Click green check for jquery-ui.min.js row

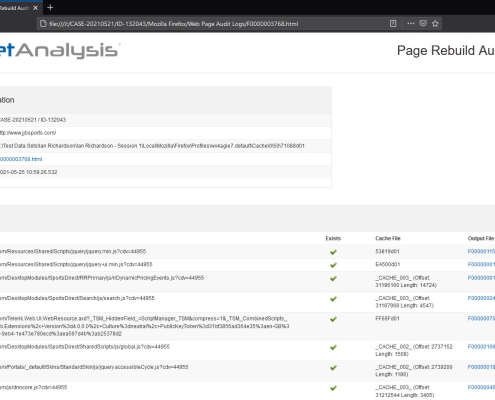(x=333, y=265)
